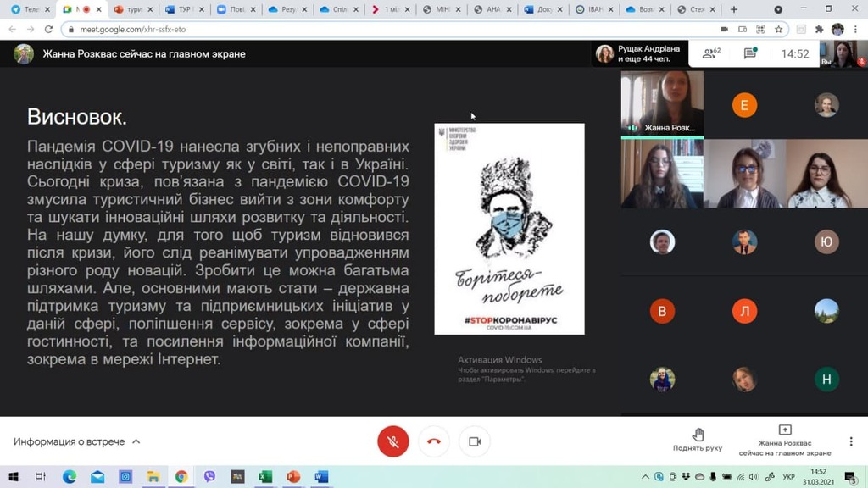The width and height of the screenshot is (868, 488).
Task: Switch to the Telegram browser tab
Action: click(x=27, y=9)
